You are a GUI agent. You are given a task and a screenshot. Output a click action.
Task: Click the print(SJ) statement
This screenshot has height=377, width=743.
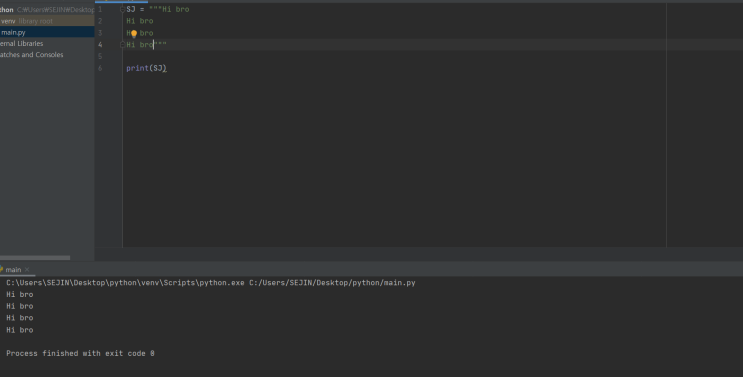[146, 68]
